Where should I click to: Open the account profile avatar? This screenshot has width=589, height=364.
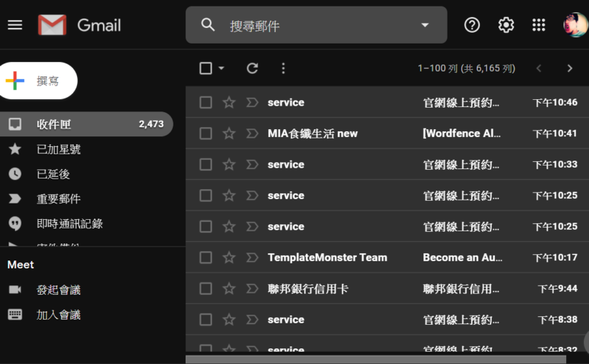pyautogui.click(x=575, y=25)
